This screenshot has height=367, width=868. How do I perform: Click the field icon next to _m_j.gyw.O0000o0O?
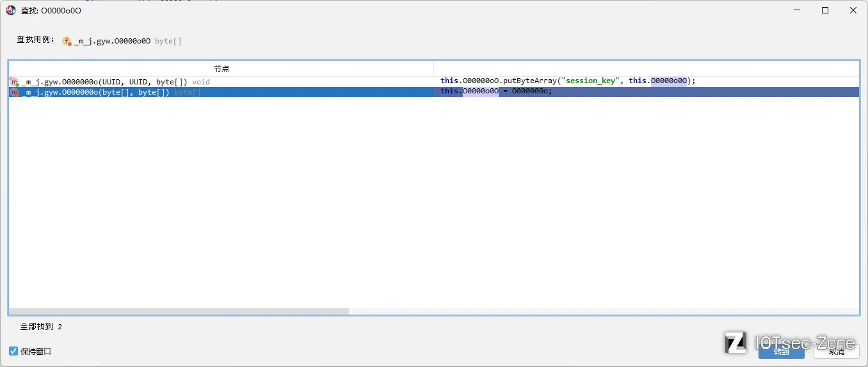point(67,41)
